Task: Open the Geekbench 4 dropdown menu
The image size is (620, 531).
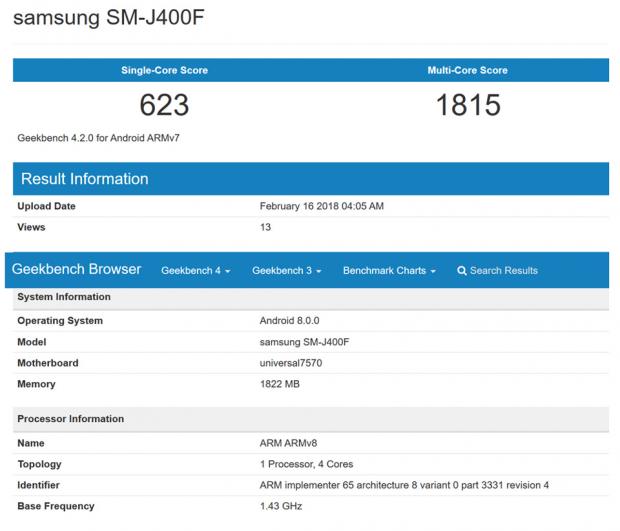Action: (x=195, y=271)
